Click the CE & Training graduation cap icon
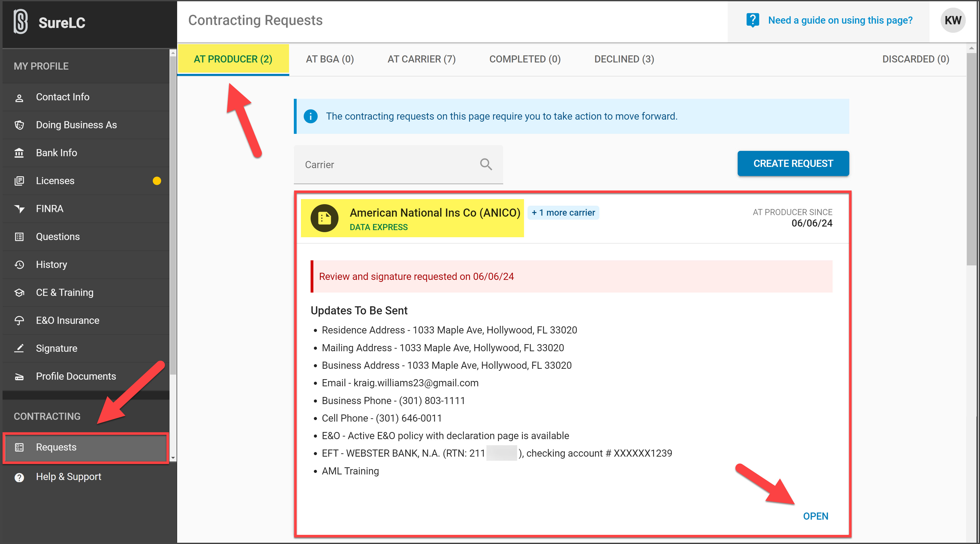The width and height of the screenshot is (980, 544). point(19,292)
